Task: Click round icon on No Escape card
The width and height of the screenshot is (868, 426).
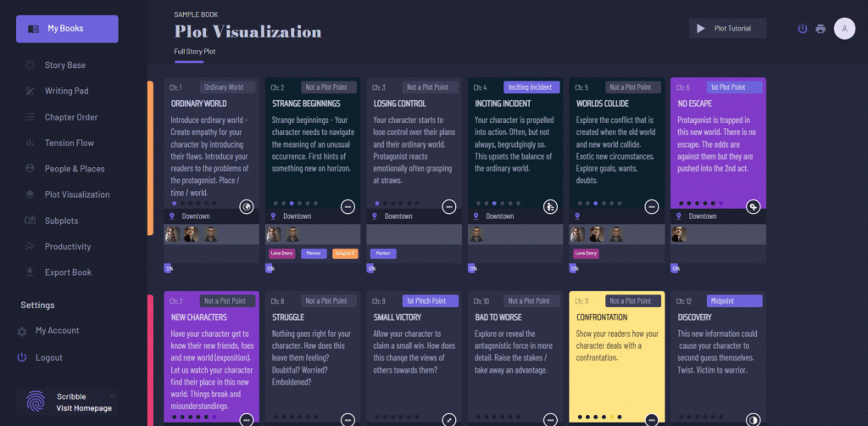Action: click(753, 206)
